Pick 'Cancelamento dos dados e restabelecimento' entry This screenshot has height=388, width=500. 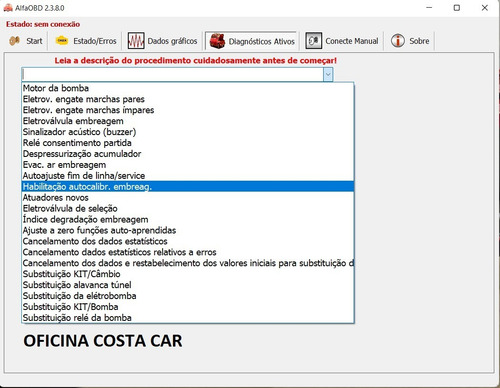(188, 263)
